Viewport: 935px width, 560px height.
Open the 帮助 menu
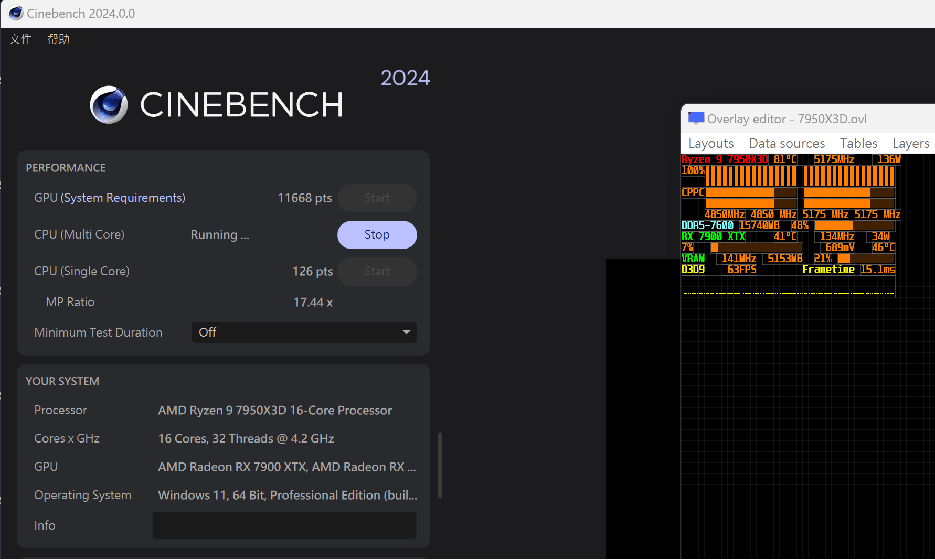pyautogui.click(x=58, y=39)
